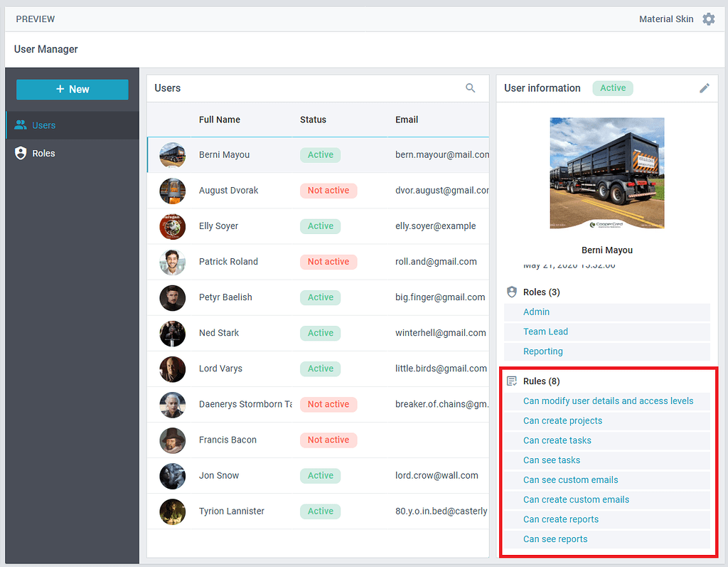Sort by the Status column header

tap(313, 120)
